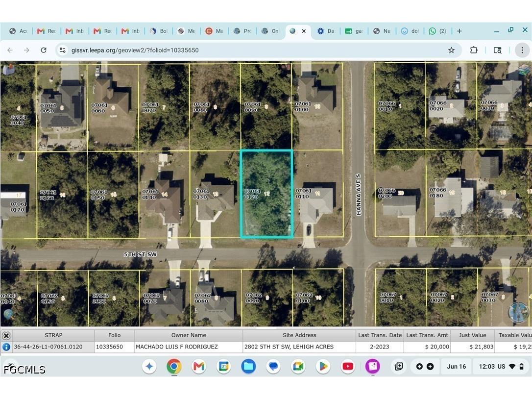Screen dimensions: 532x399
Task: Open the side panel search icon
Action: pos(497,50)
